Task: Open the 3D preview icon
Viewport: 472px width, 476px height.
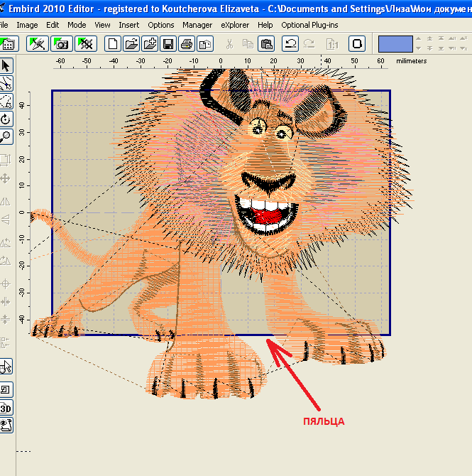Action: click(x=6, y=408)
